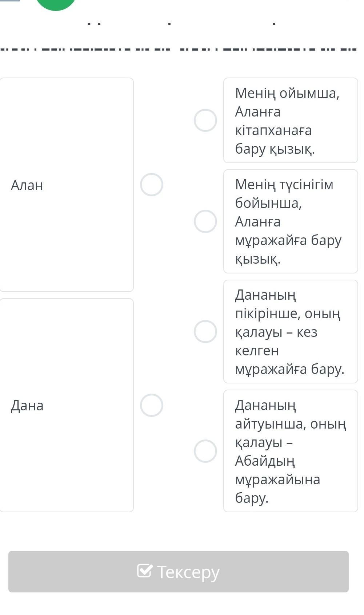Click the checkmark icon in Тексеру button
The height and width of the screenshot is (615, 364).
[x=144, y=571]
